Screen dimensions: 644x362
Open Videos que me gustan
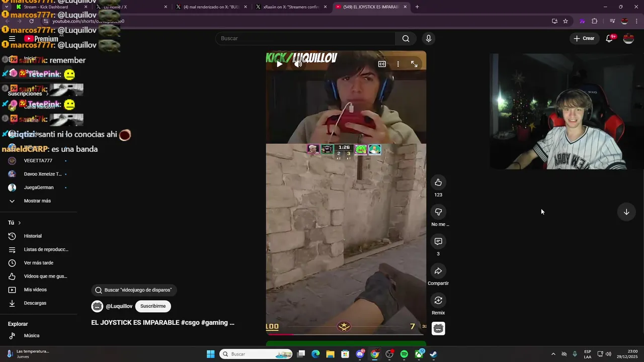point(38,276)
